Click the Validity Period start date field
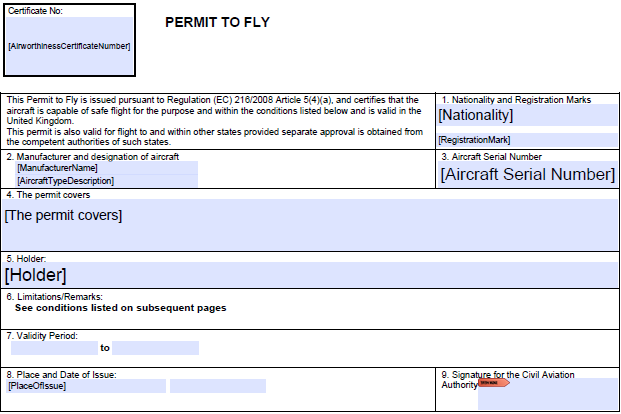621x414 pixels. (53, 348)
